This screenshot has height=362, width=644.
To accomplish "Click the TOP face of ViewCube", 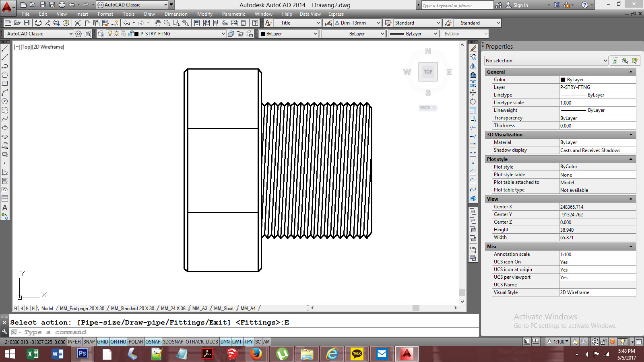I will click(428, 72).
